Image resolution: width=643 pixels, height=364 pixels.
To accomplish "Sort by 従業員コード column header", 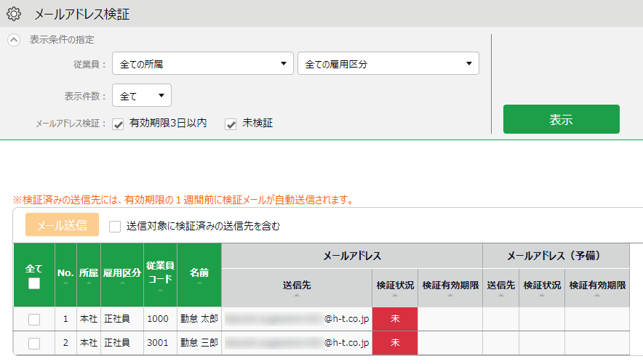I will 160,275.
